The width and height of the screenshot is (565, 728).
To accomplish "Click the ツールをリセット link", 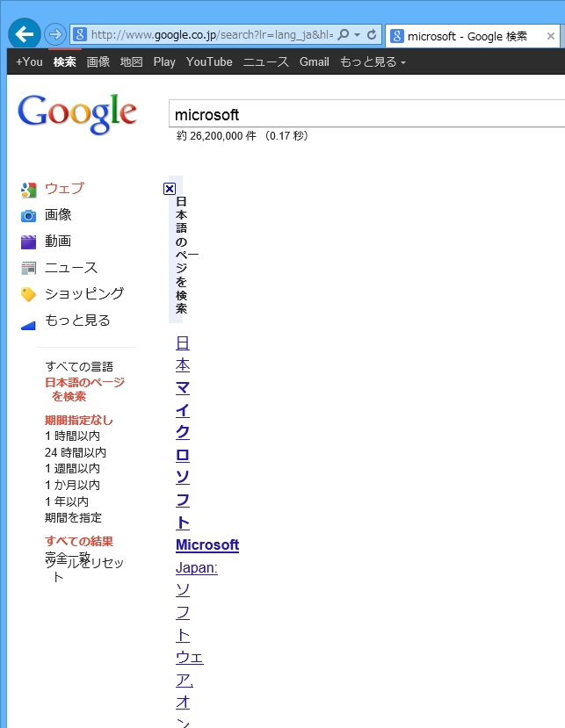I will coord(84,569).
